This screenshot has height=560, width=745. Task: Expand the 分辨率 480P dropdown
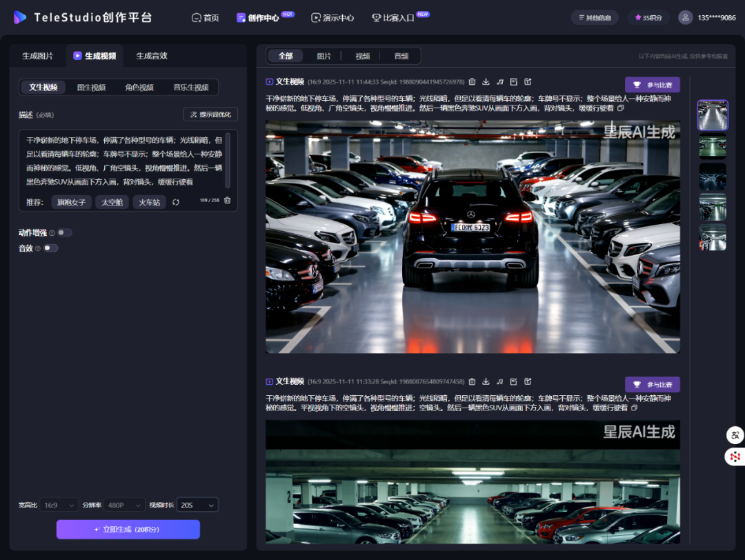click(124, 506)
